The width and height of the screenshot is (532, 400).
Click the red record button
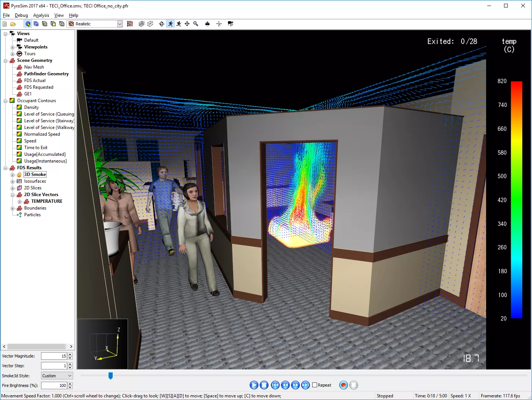tap(343, 385)
